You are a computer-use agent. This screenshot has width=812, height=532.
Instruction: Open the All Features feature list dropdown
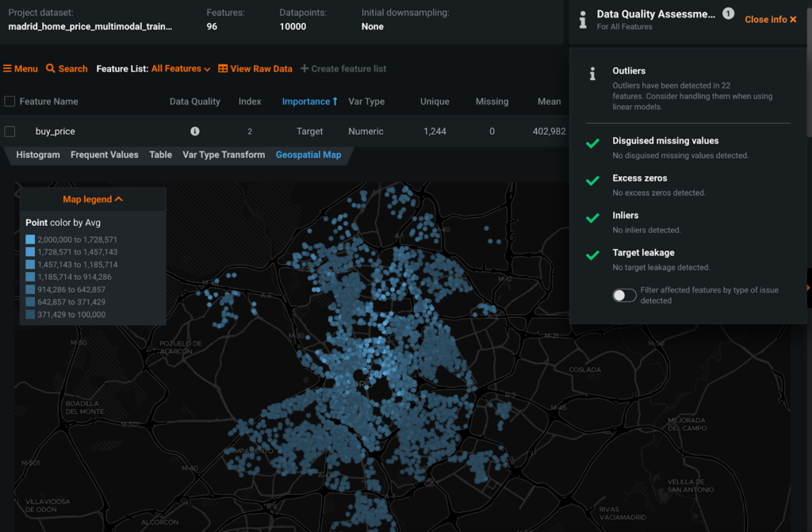click(x=180, y=68)
